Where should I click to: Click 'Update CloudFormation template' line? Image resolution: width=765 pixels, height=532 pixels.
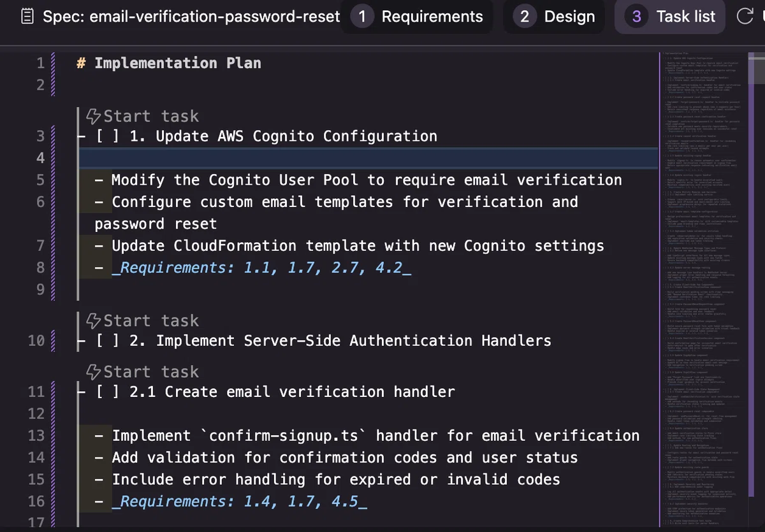349,245
